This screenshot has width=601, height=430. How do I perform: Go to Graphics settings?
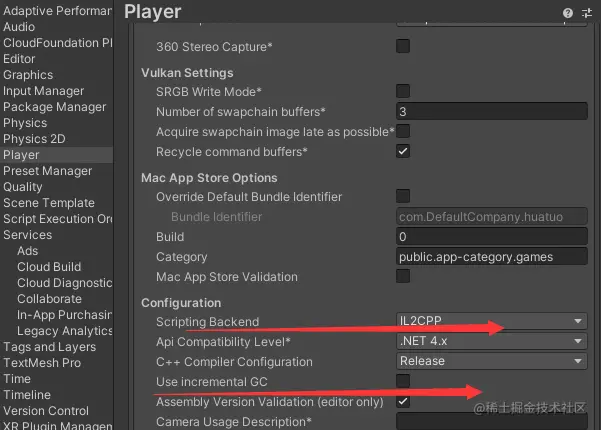pos(57,75)
